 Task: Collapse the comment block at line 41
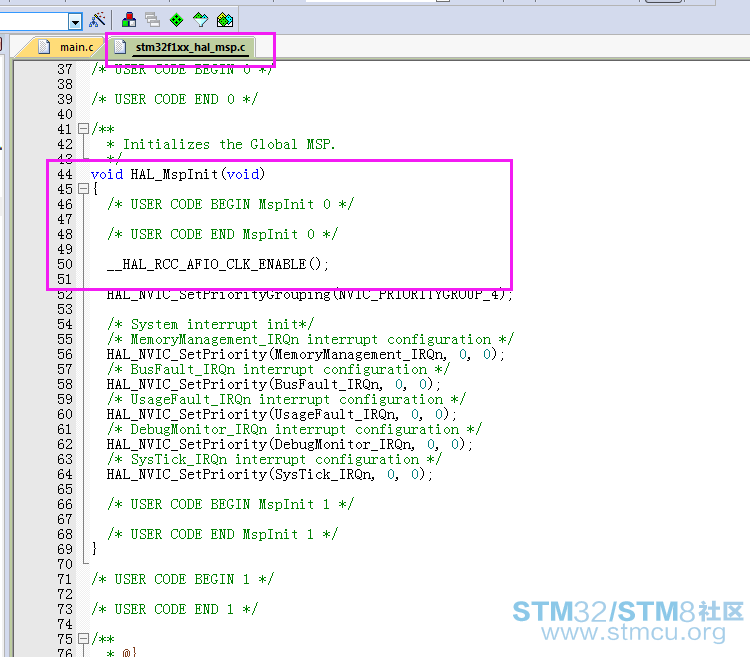(84, 129)
